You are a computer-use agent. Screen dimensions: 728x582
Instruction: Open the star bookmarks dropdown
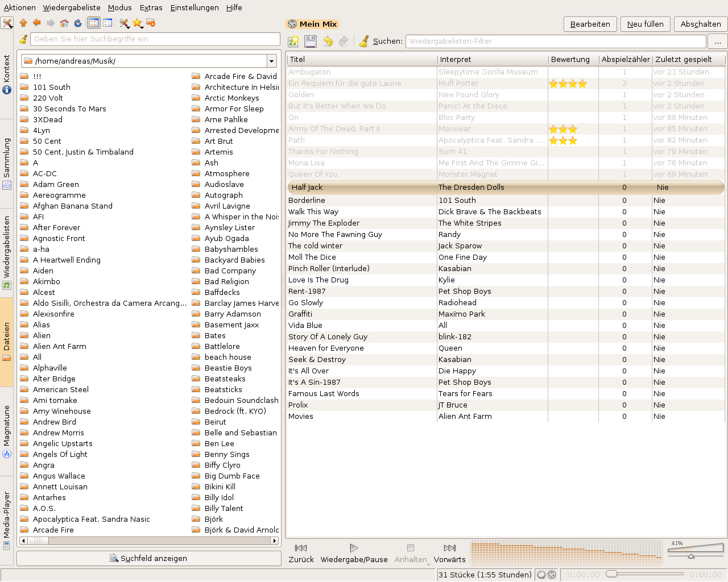[138, 23]
